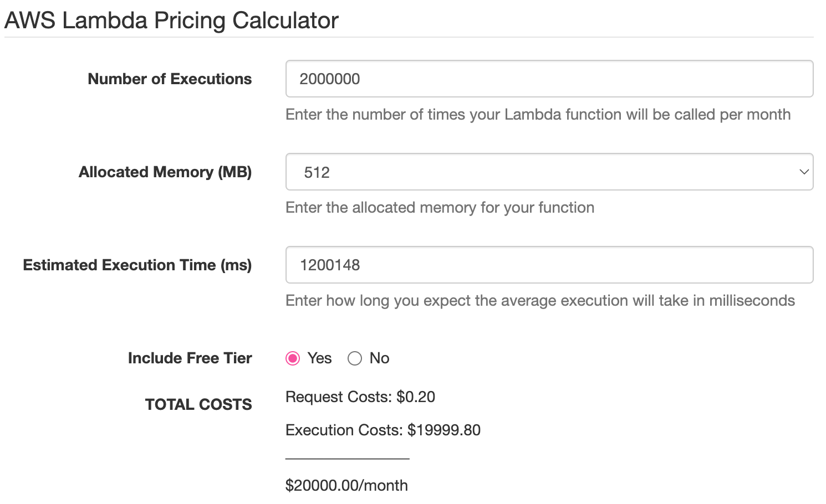Viewport: 826px width, 504px height.
Task: Click the Execution Costs $19999.80 text
Action: (383, 430)
